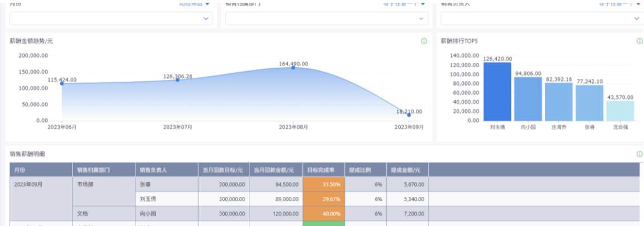Click the orange 31.50% completion rate cell
This screenshot has width=644, height=226.
[324, 185]
